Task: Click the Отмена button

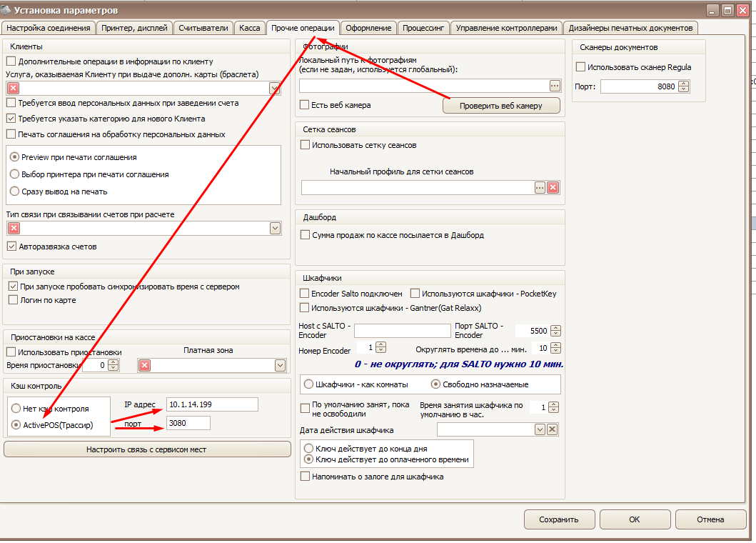Action: click(x=710, y=519)
